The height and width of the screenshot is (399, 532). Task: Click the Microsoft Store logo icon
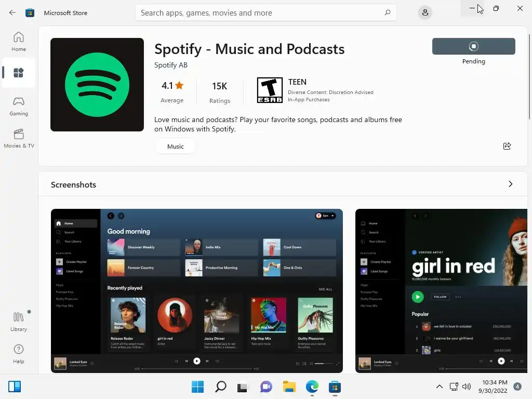(30, 13)
